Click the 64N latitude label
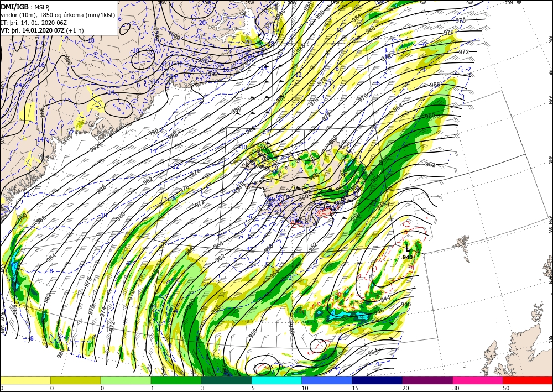 pos(550,160)
